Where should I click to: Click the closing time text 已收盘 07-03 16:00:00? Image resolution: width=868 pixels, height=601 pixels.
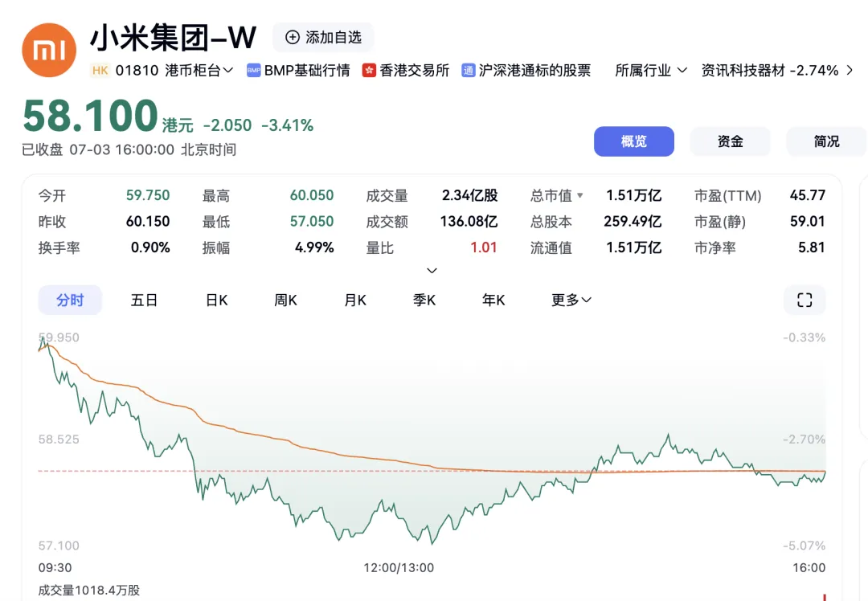98,150
